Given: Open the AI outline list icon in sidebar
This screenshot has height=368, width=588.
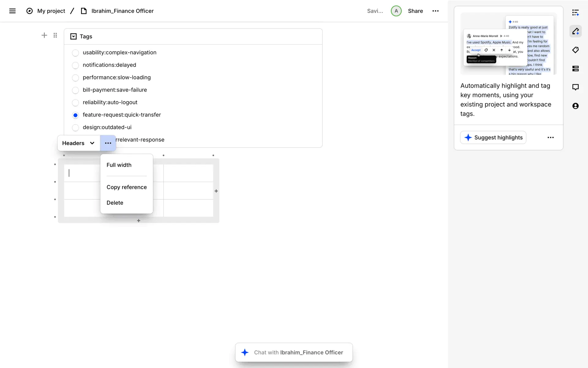Looking at the screenshot, I should 575,13.
